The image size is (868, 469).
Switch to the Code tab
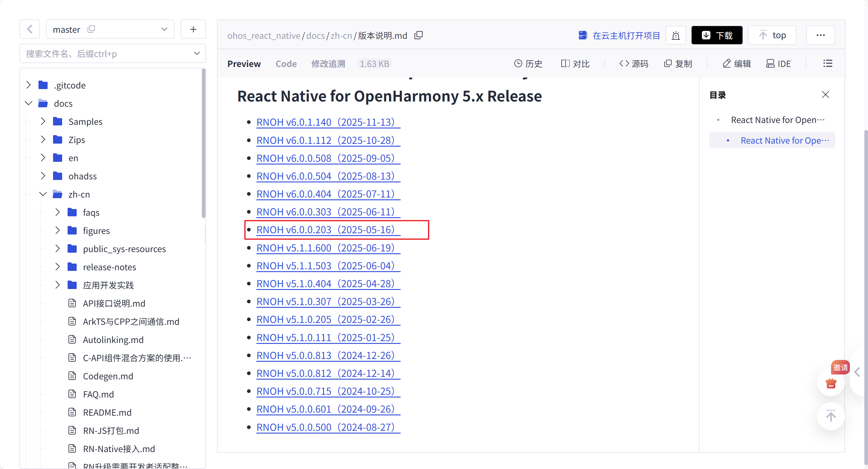[286, 64]
